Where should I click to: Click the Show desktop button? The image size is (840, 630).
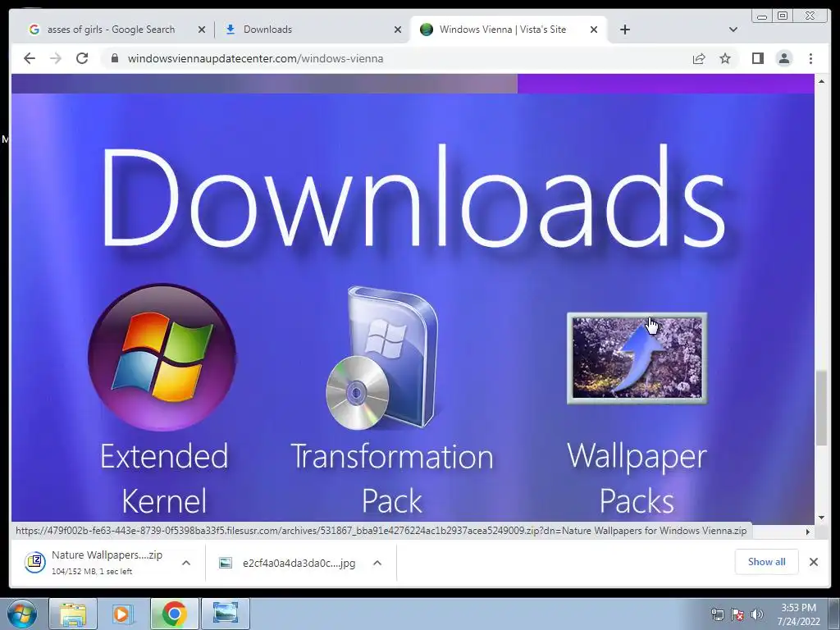(x=834, y=614)
